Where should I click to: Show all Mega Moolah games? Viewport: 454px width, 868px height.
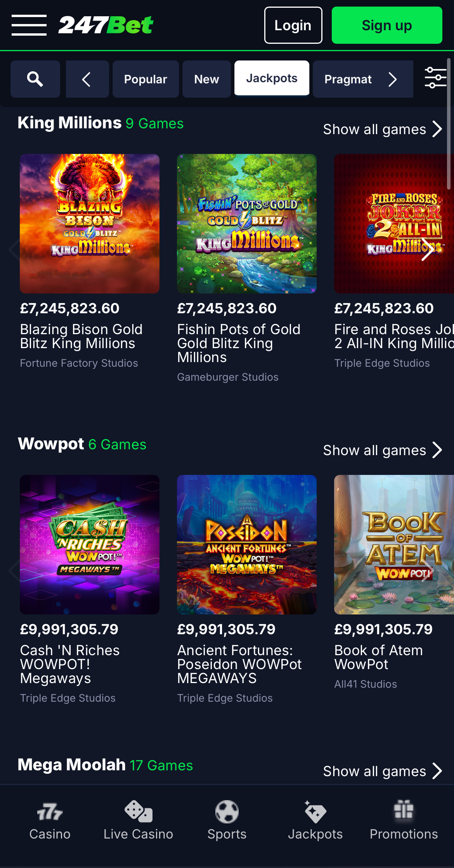(x=382, y=771)
